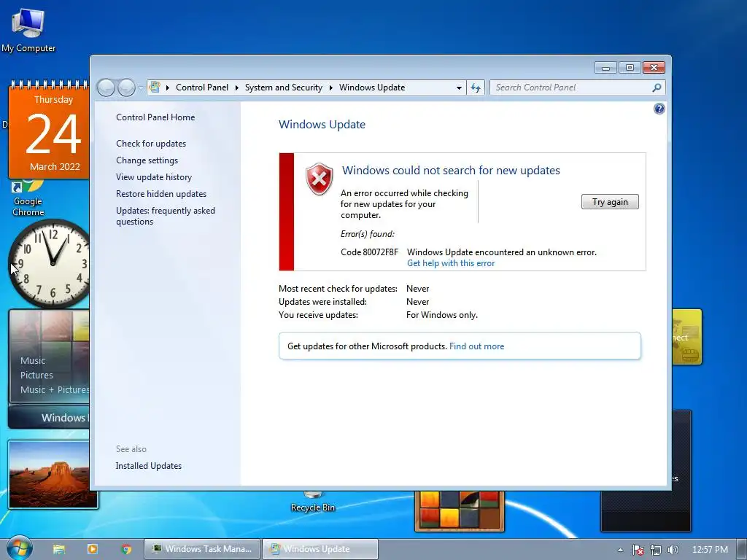Click the network tray icon

[656, 550]
